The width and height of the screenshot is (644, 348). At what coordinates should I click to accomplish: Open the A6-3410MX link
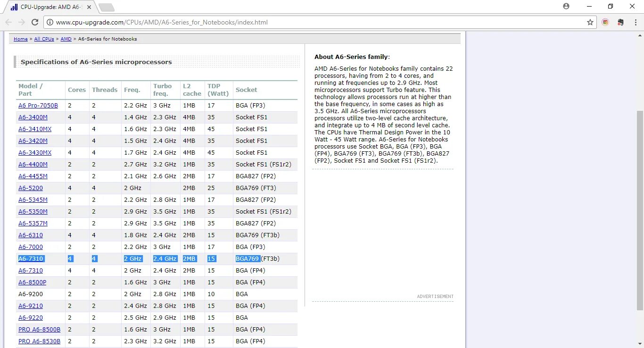[35, 129]
